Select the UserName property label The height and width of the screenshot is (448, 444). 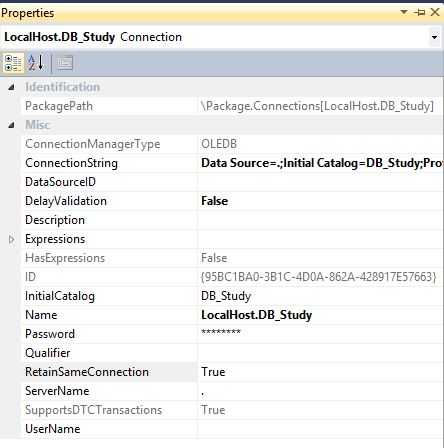coord(53,429)
